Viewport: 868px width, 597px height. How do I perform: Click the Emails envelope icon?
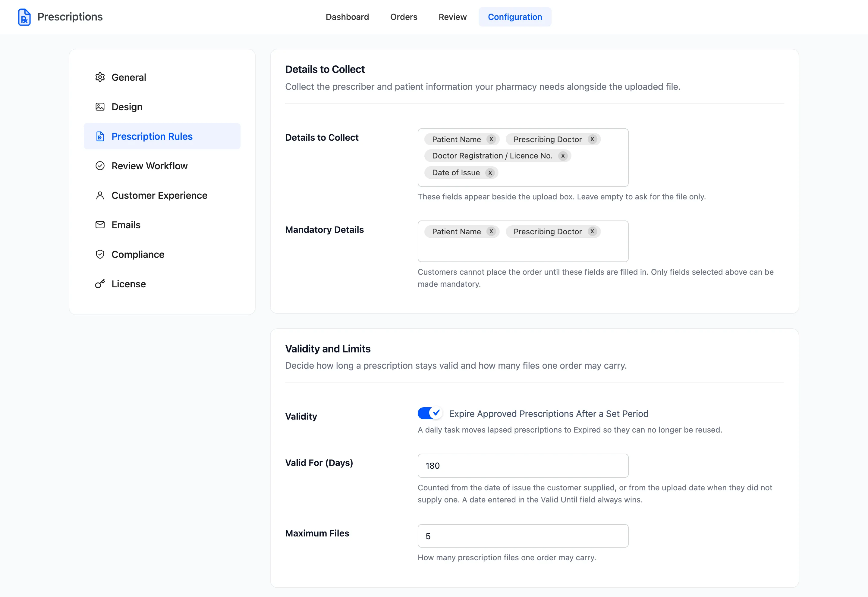coord(100,225)
